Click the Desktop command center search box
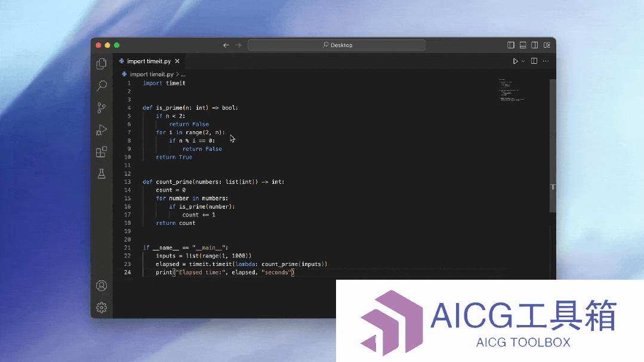 click(337, 45)
